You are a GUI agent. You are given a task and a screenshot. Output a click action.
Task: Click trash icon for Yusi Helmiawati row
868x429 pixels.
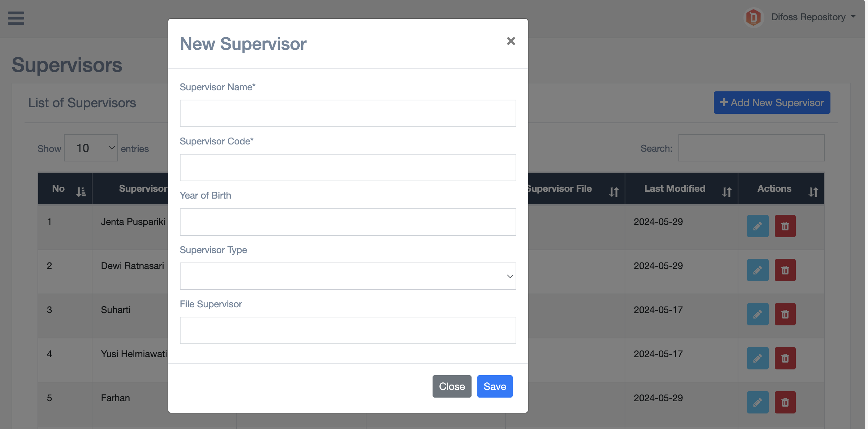click(785, 359)
